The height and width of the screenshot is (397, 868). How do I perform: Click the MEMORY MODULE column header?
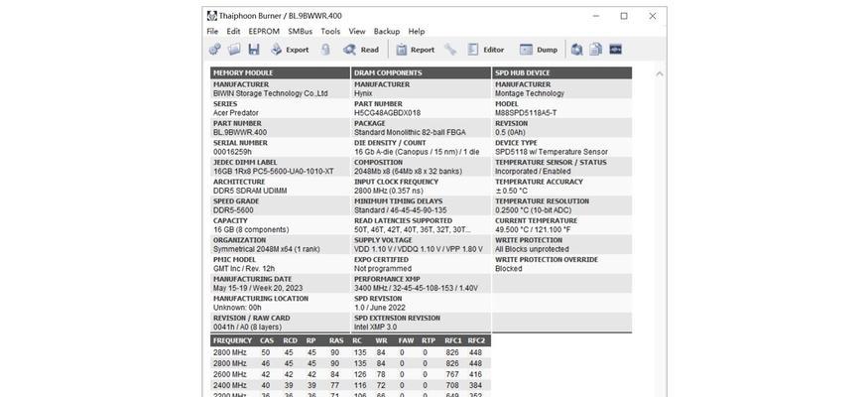click(x=280, y=73)
